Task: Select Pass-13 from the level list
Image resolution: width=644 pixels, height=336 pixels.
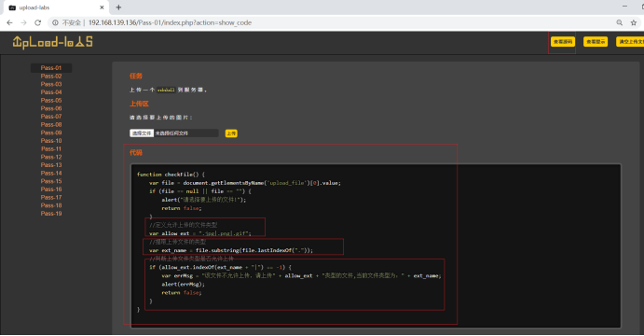Action: pos(51,165)
